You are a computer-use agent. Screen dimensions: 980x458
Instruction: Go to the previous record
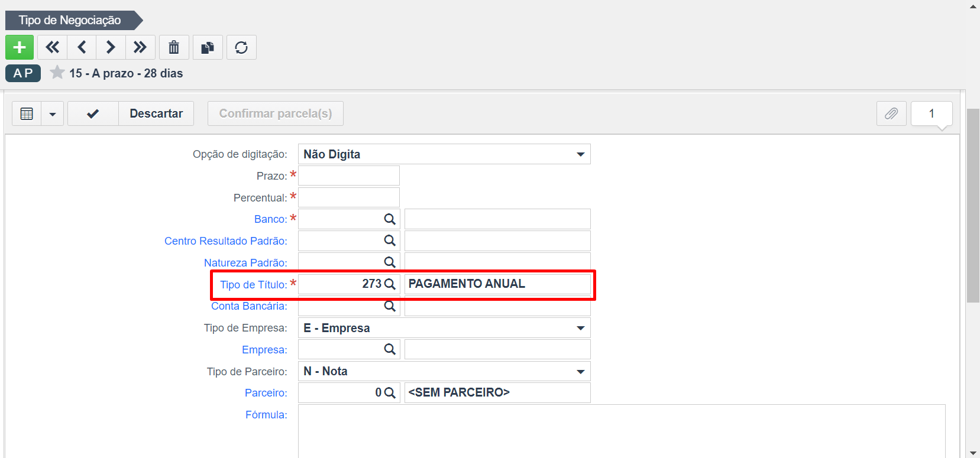tap(82, 47)
